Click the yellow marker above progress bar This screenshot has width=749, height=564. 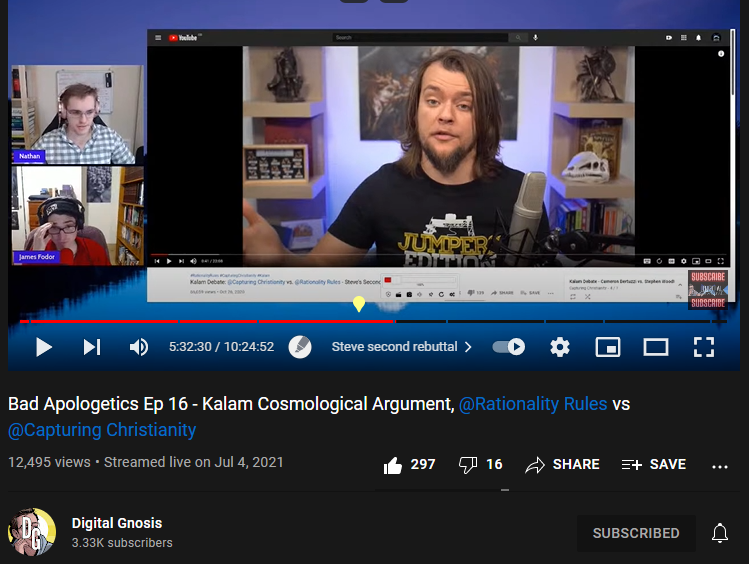coord(359,304)
